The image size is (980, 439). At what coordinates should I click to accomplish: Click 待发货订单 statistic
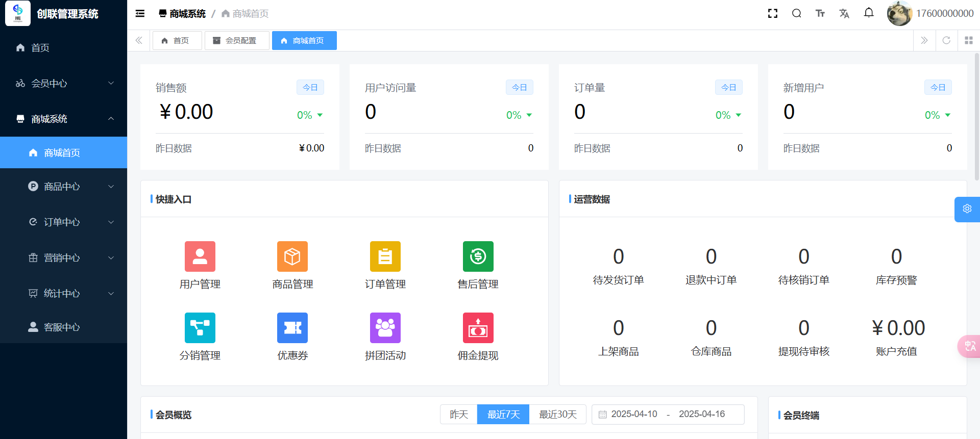[619, 266]
